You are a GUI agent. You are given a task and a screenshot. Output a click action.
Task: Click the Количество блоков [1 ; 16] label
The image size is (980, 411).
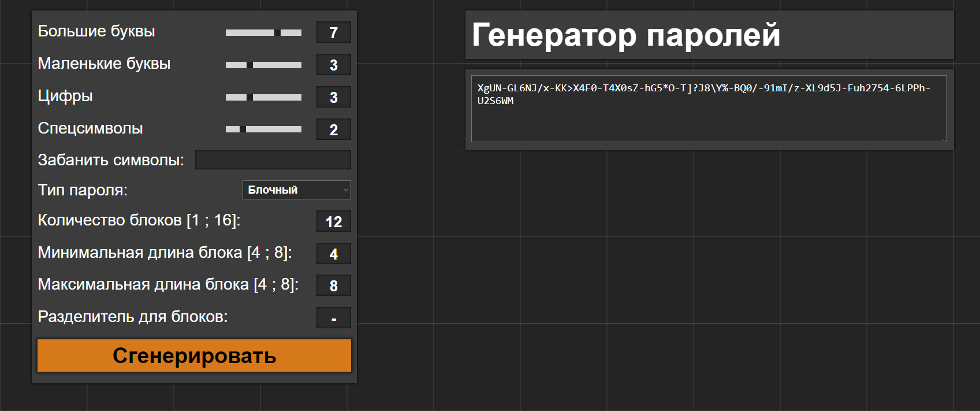click(x=139, y=220)
